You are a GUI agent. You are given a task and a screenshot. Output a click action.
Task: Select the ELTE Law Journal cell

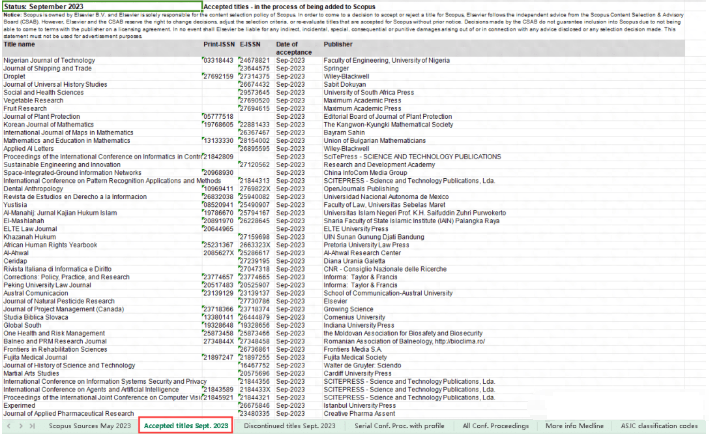pos(30,229)
